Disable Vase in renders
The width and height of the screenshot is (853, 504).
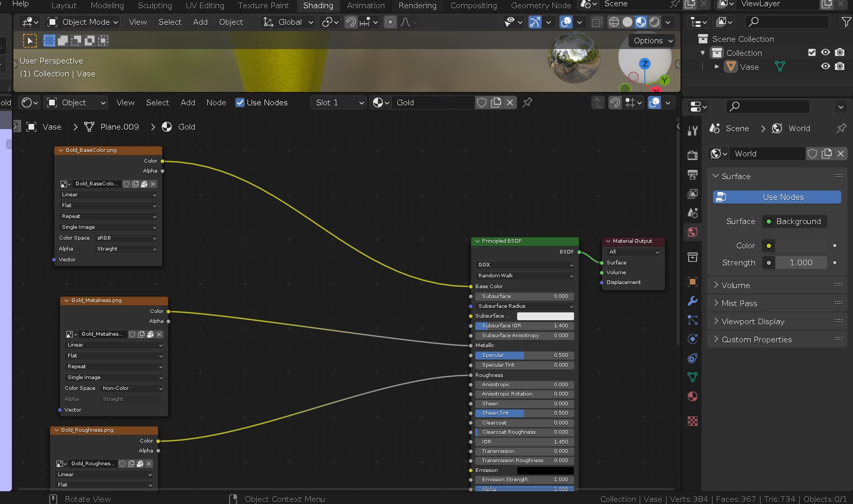pyautogui.click(x=840, y=67)
